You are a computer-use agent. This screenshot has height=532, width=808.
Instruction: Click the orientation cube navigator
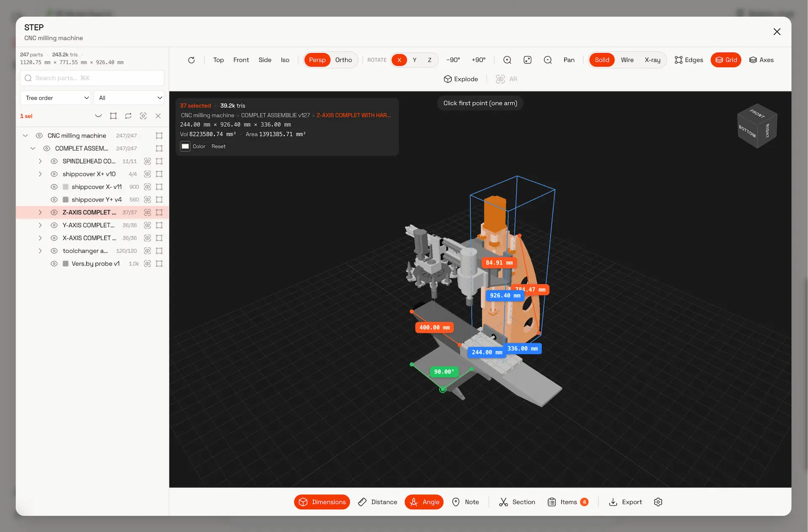point(757,126)
